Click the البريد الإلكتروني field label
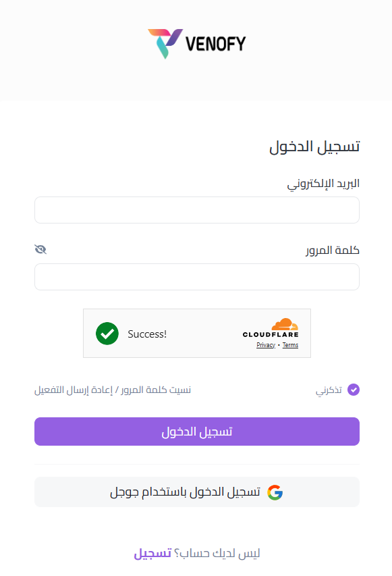Screen dimensions: 392x576 point(323,184)
